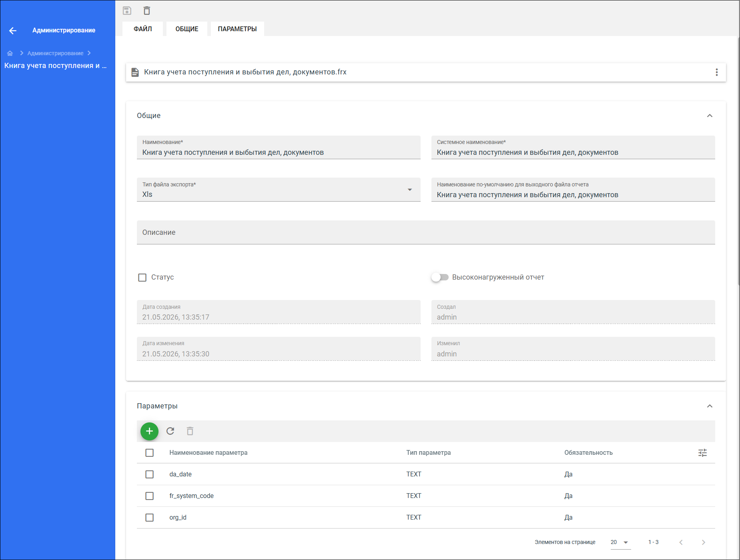The height and width of the screenshot is (560, 740).
Task: Click the document file icon beside the .frx name
Action: (135, 72)
